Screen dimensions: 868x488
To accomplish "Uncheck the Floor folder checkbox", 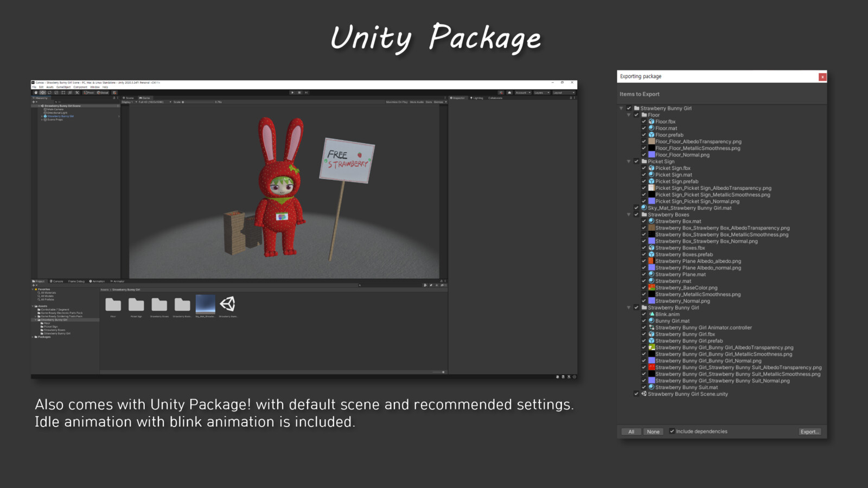I will click(636, 115).
